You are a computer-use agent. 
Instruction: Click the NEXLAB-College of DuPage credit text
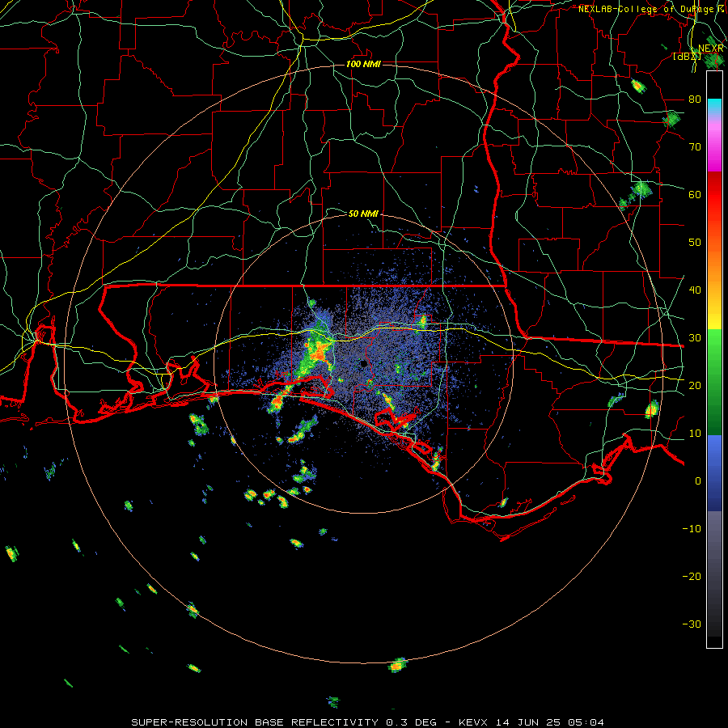tap(651, 9)
